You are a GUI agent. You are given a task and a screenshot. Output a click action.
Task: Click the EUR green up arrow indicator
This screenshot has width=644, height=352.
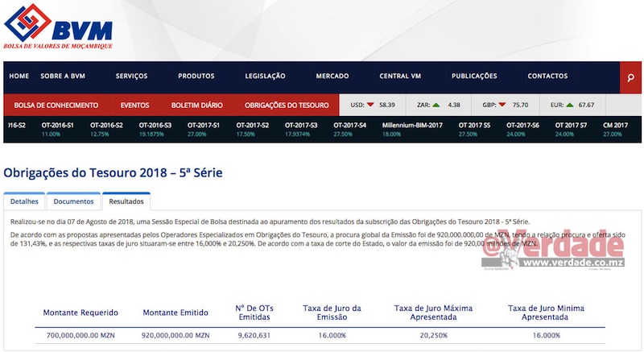[568, 106]
